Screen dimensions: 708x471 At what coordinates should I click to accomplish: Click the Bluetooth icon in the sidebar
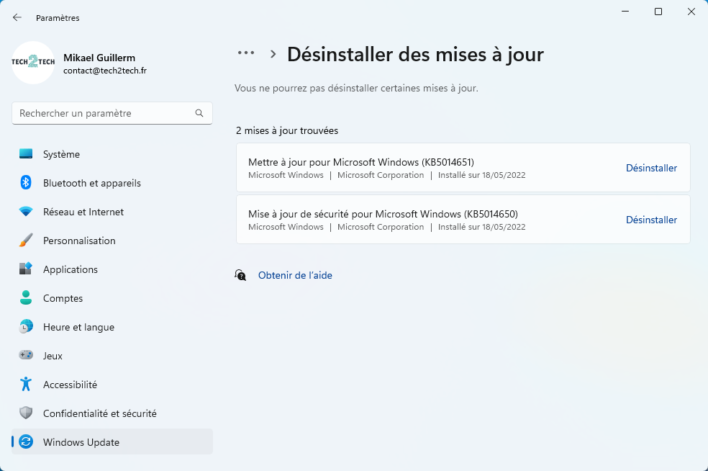click(26, 182)
